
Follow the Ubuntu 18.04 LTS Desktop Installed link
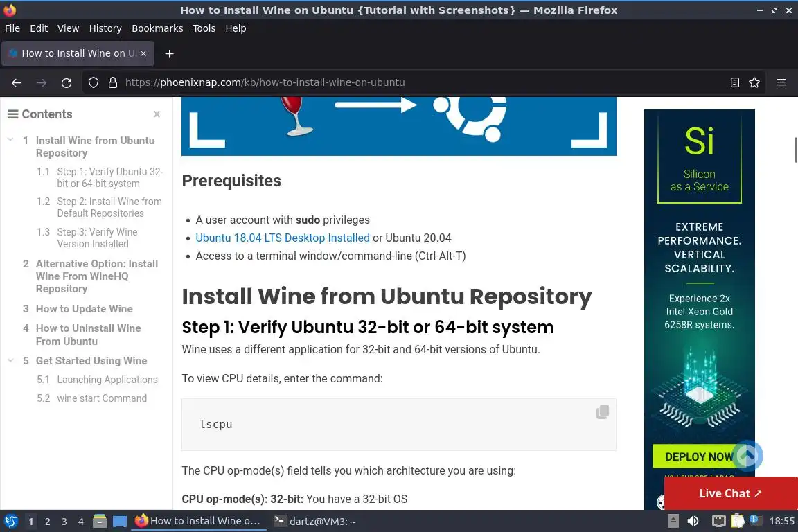tap(283, 238)
